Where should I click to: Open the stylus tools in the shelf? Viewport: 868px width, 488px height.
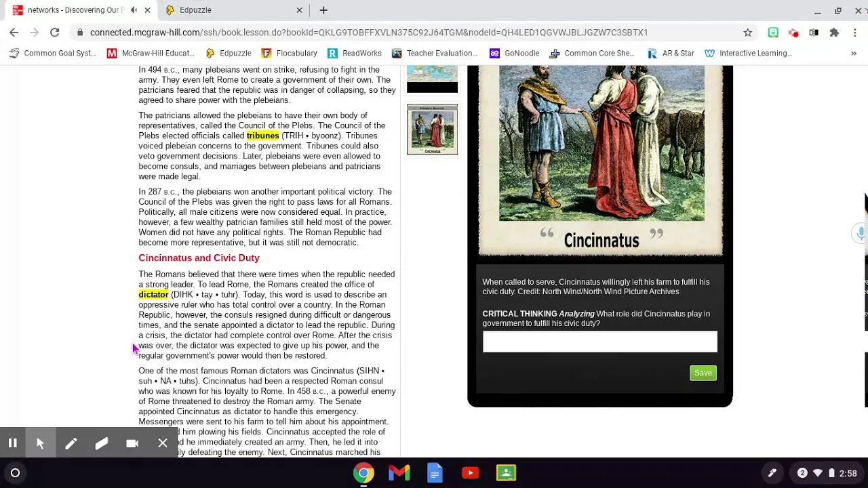coord(772,473)
